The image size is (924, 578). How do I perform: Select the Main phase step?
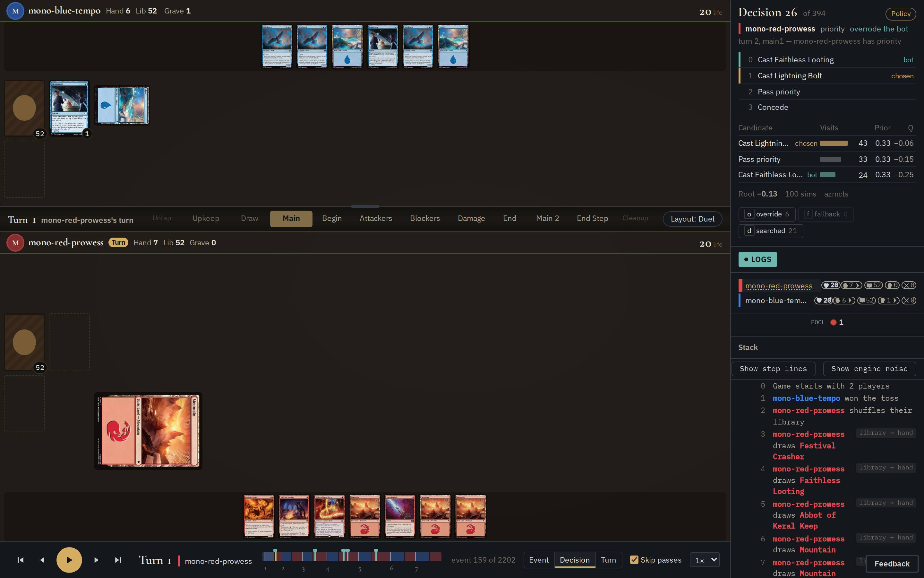coord(291,219)
